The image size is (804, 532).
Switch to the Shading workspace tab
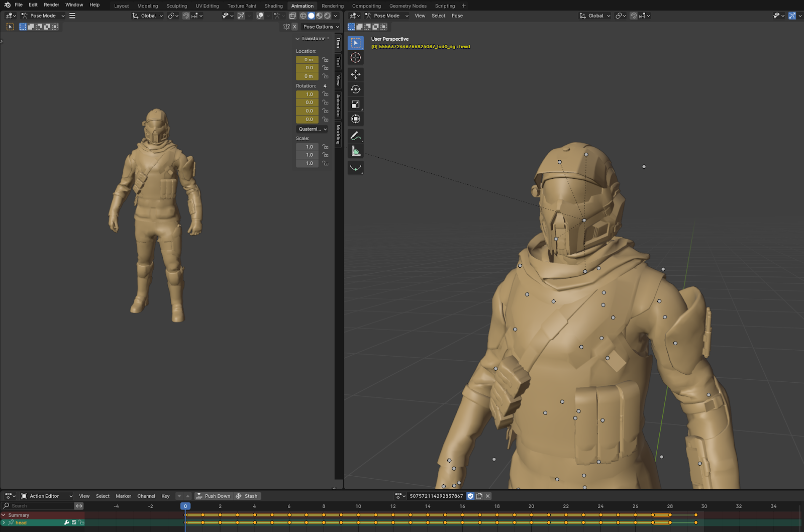click(273, 6)
